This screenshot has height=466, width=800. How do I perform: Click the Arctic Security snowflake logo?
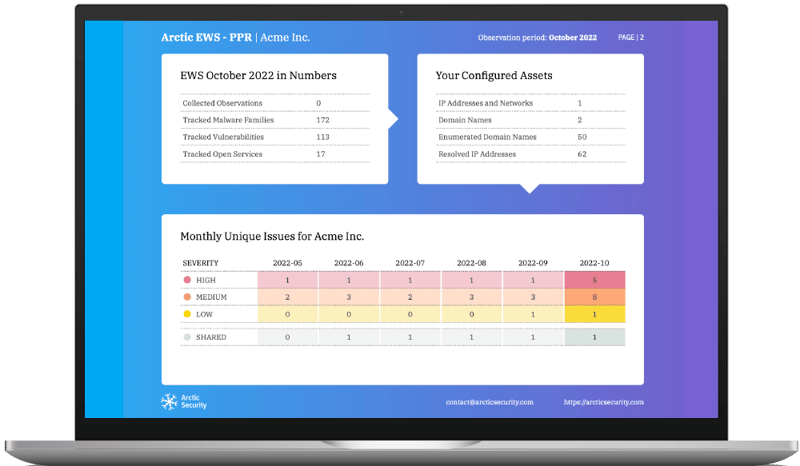click(169, 402)
